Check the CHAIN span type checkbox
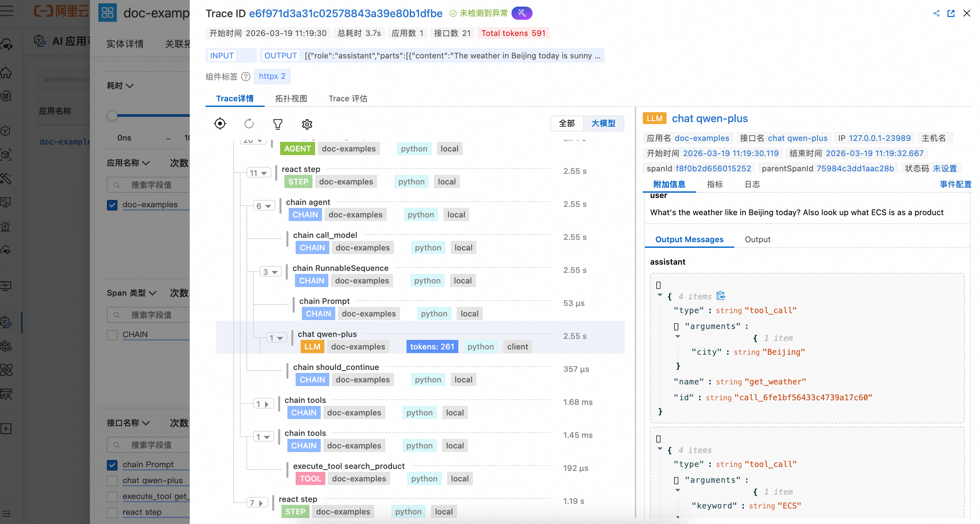Screen dimensions: 980x524 [x=112, y=335]
